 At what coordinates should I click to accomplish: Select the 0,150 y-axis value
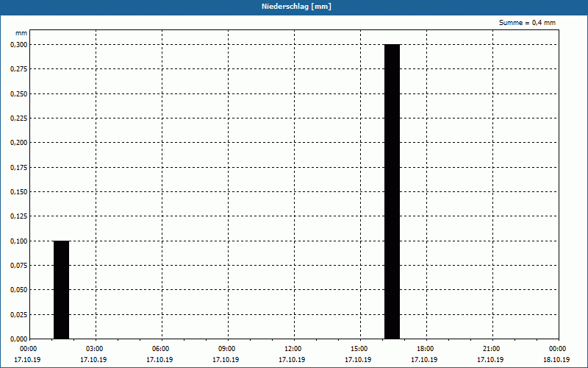click(19, 192)
